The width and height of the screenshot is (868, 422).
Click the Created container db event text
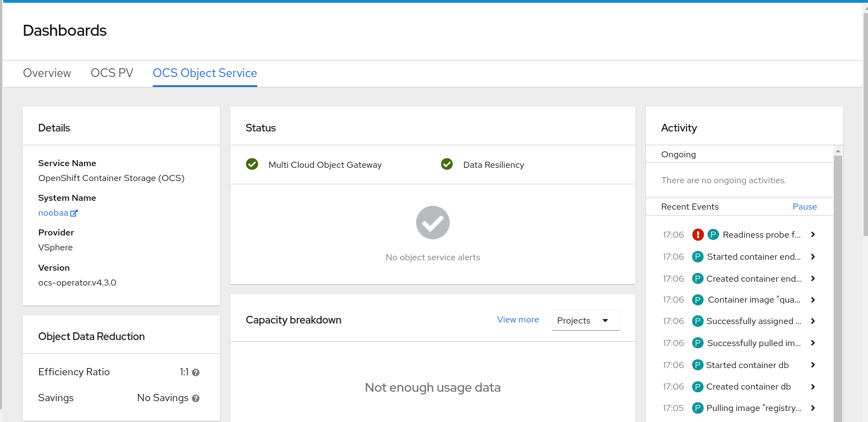pyautogui.click(x=748, y=387)
